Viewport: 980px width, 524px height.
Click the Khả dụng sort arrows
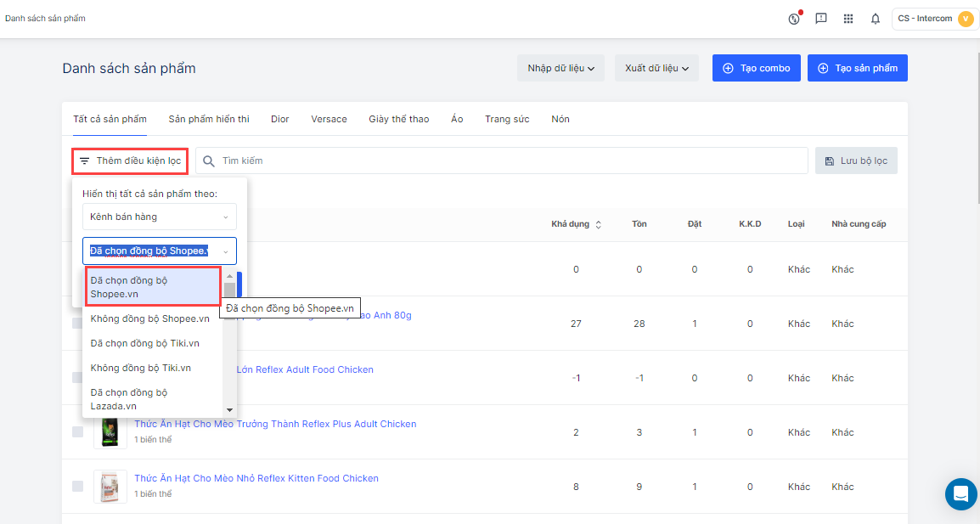tap(598, 224)
